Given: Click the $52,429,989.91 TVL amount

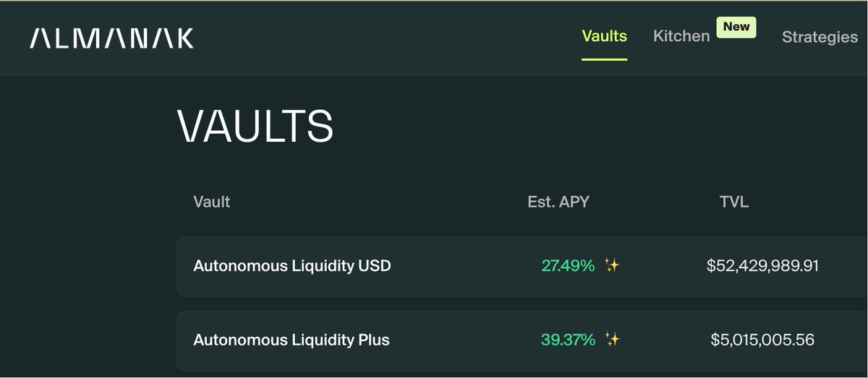Looking at the screenshot, I should (x=762, y=266).
